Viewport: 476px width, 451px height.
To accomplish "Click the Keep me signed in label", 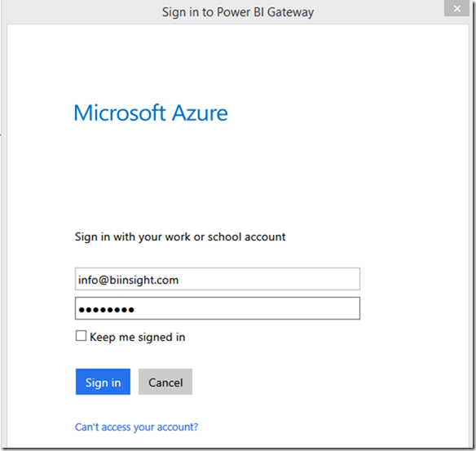I will [137, 337].
